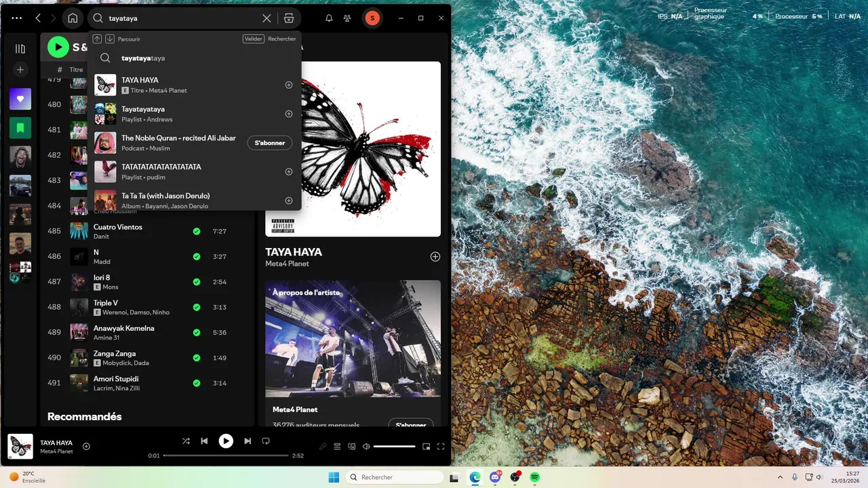868x488 pixels.
Task: Enter full screen mode icon
Action: [441, 447]
